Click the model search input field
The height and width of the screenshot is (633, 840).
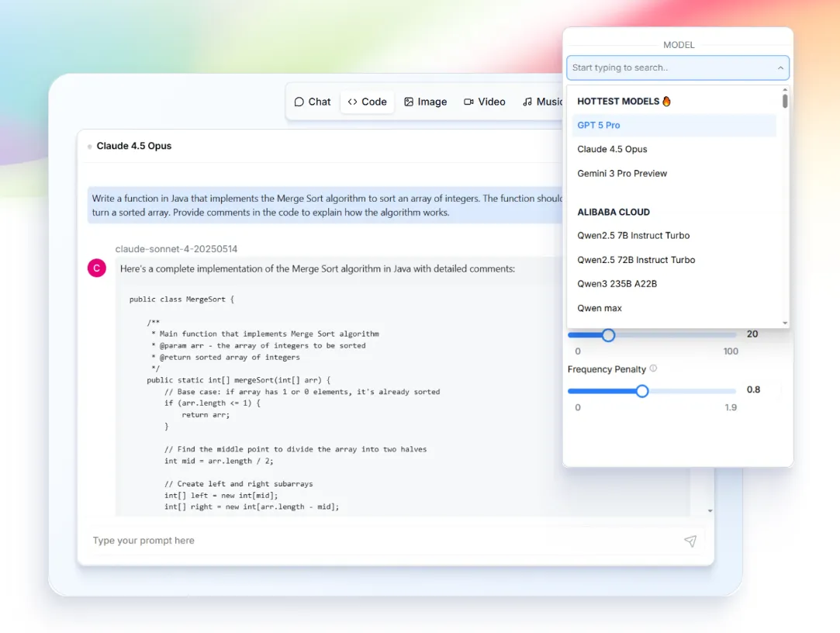[678, 68]
